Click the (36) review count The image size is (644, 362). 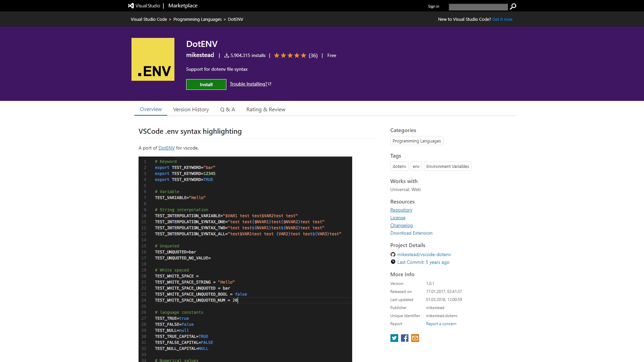(313, 55)
